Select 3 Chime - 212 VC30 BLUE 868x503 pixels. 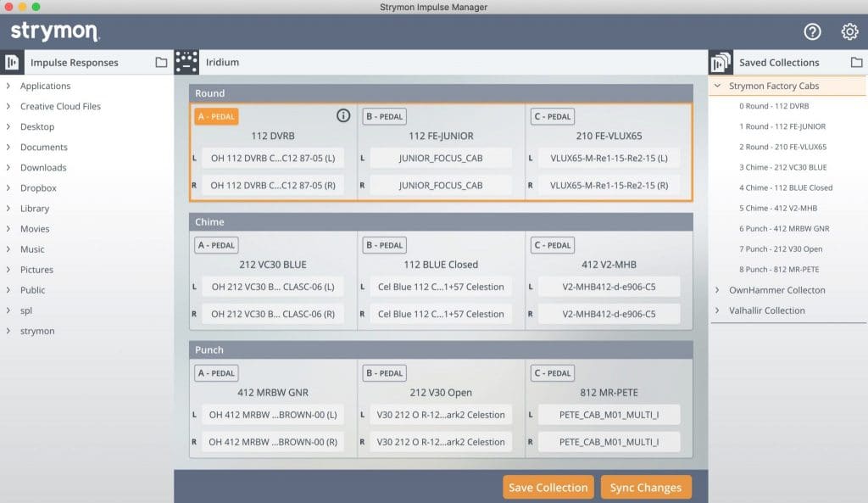point(782,167)
